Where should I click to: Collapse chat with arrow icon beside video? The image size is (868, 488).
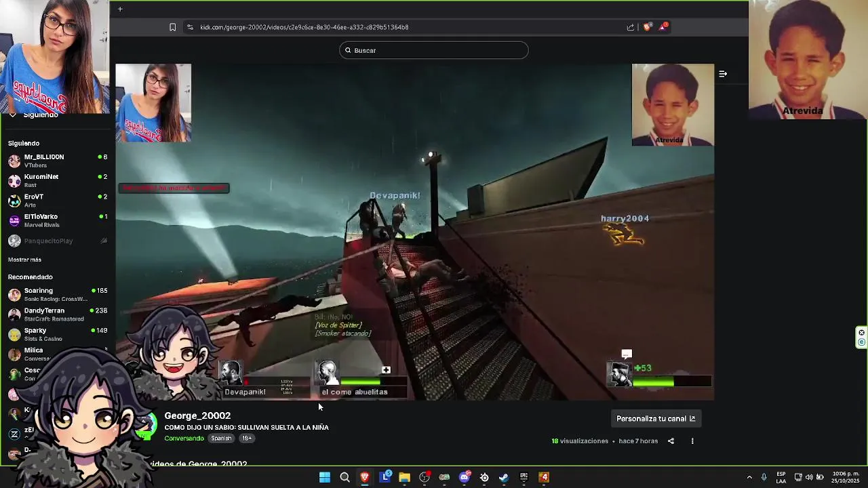click(x=723, y=74)
